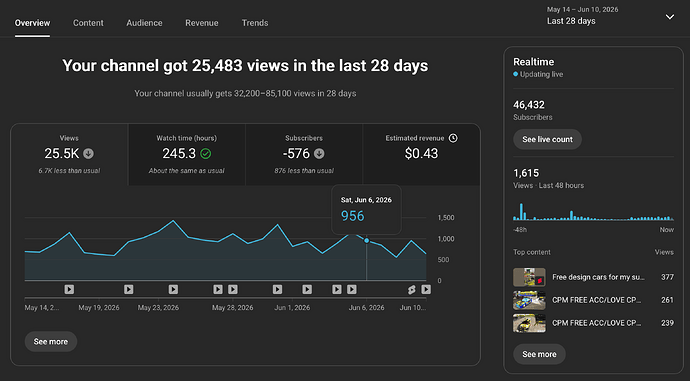Open the Last 28 days period selector

tap(611, 16)
